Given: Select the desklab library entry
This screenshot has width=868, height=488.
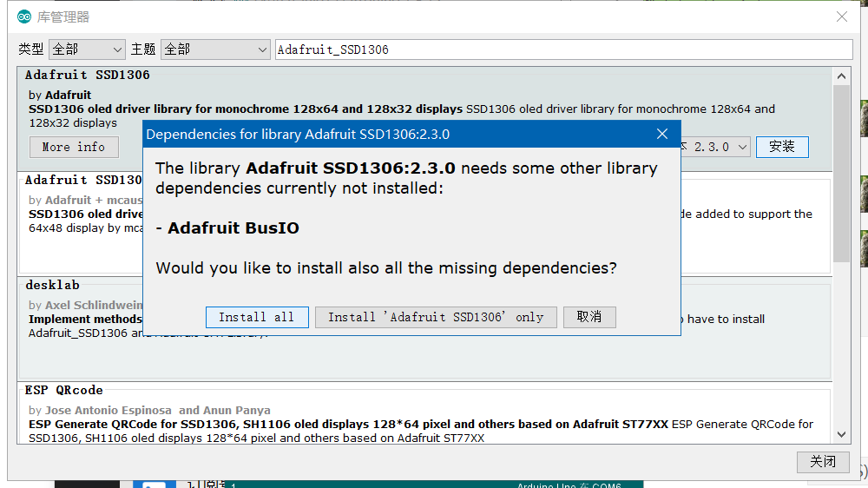Looking at the screenshot, I should [x=425, y=329].
